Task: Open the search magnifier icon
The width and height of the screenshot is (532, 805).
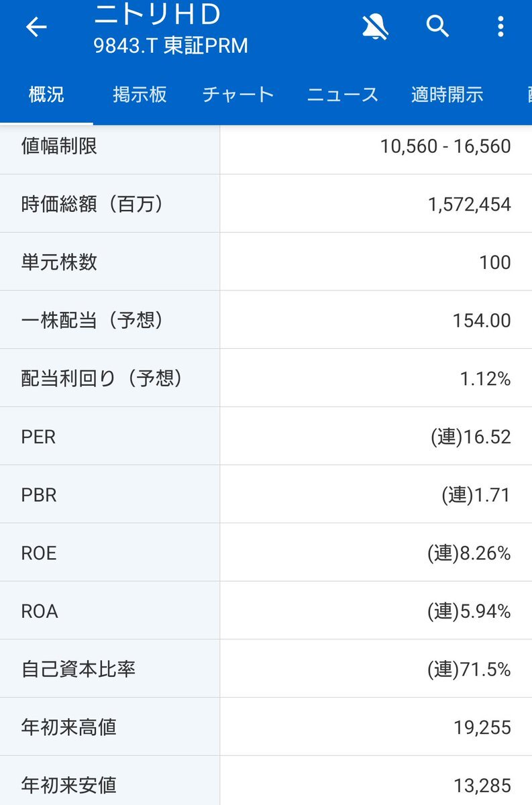Action: pos(437,27)
